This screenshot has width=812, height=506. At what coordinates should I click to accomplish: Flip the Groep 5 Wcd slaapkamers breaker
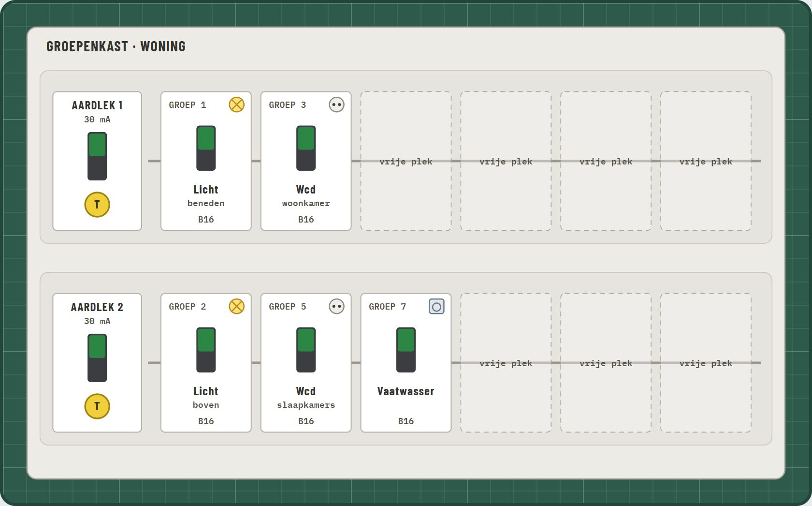pyautogui.click(x=306, y=350)
